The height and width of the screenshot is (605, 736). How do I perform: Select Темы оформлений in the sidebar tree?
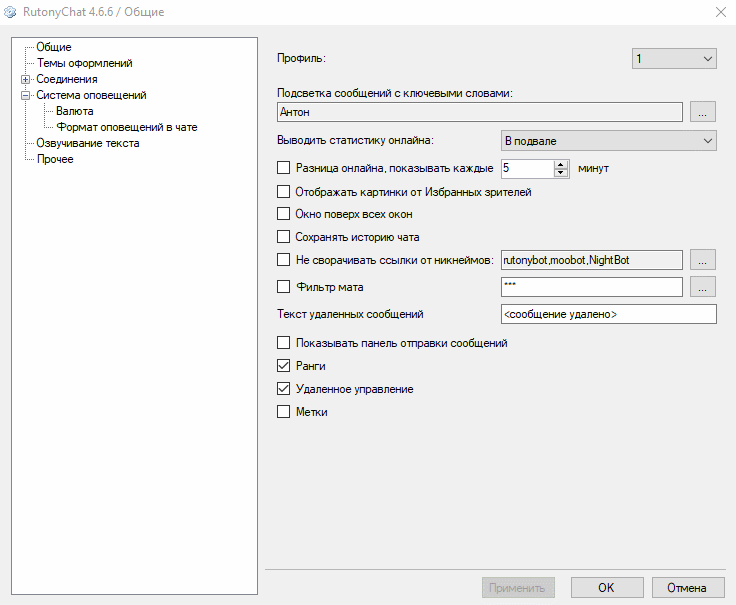coord(84,63)
